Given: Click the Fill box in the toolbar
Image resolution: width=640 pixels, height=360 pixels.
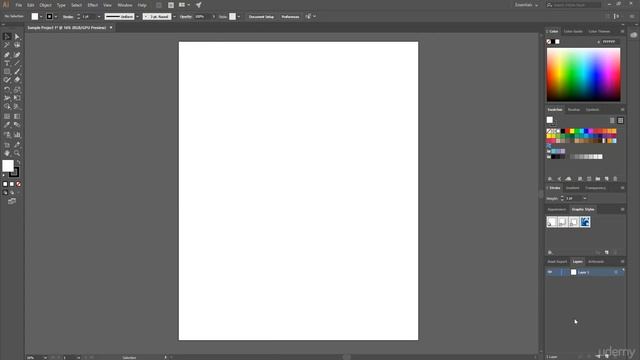Looking at the screenshot, I should click(8, 166).
